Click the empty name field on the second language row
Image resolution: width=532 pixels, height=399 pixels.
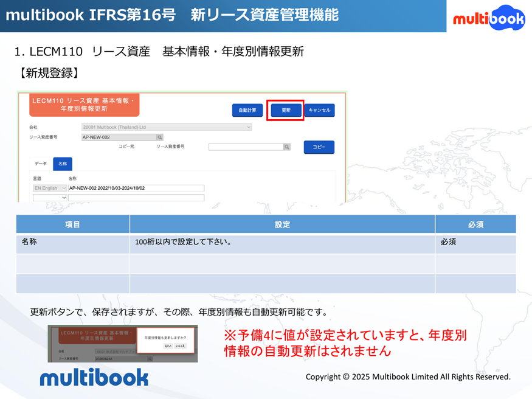pos(136,198)
